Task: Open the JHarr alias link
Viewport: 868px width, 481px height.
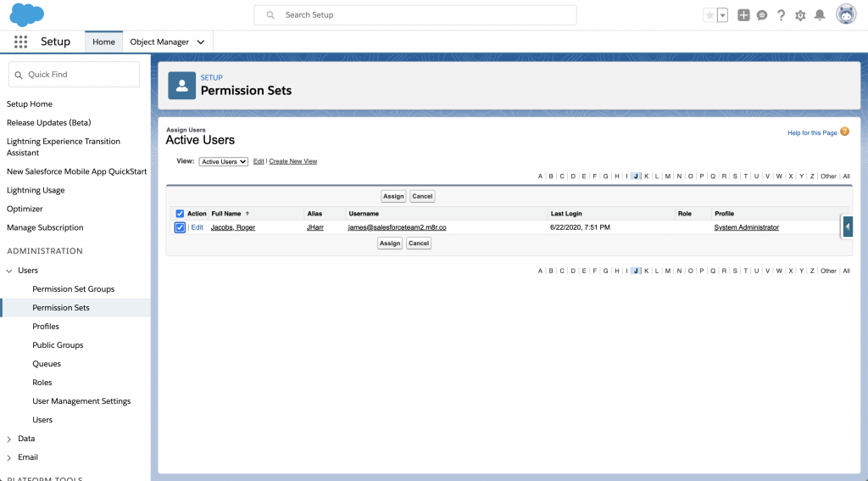Action: point(315,227)
